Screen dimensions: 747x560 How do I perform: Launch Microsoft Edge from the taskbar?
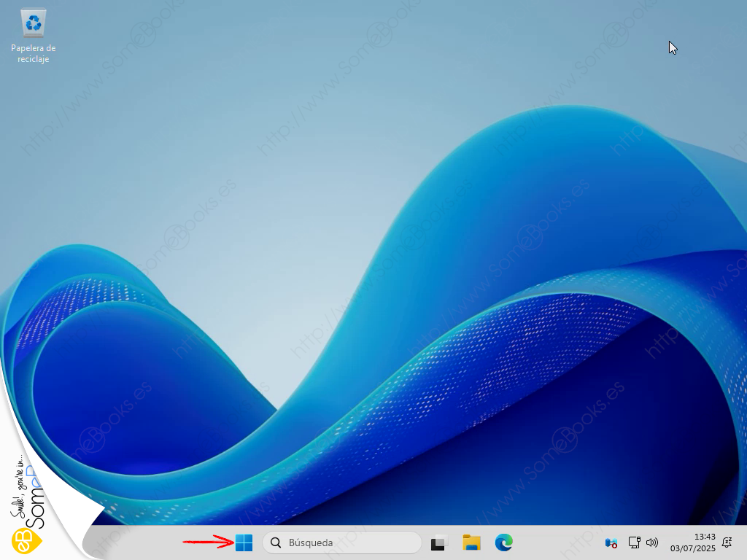503,542
